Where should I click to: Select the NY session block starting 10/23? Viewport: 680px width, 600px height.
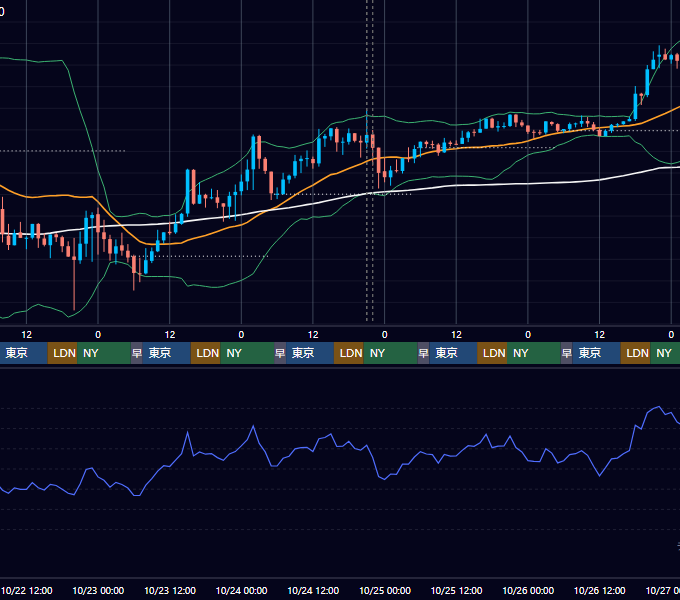[247, 353]
